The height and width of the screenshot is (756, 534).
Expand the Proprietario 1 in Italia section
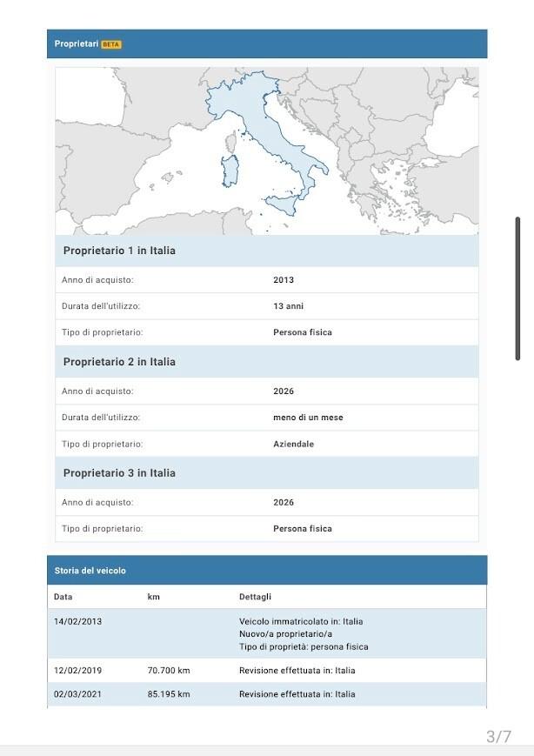(x=119, y=251)
